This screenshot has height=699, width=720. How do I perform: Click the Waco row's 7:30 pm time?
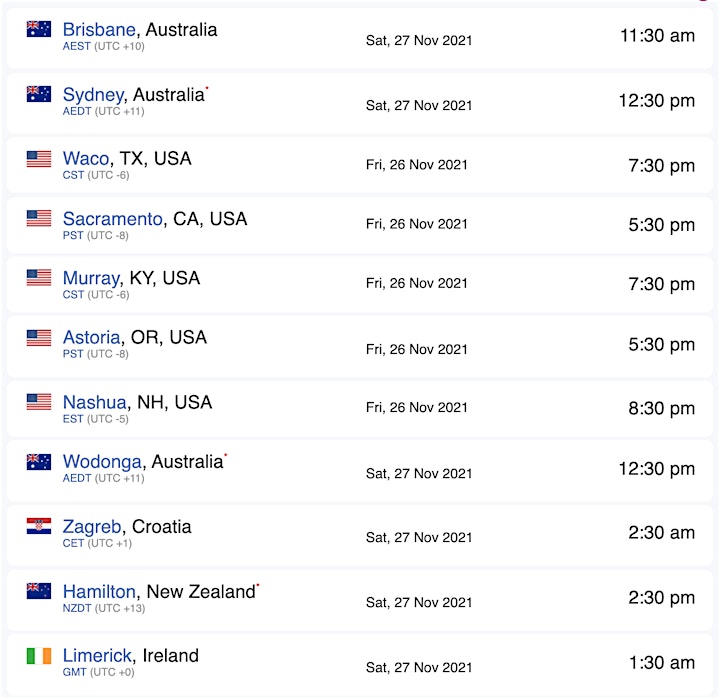coord(661,165)
